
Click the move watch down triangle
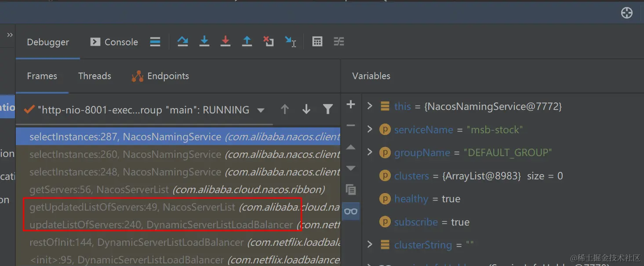click(x=351, y=168)
